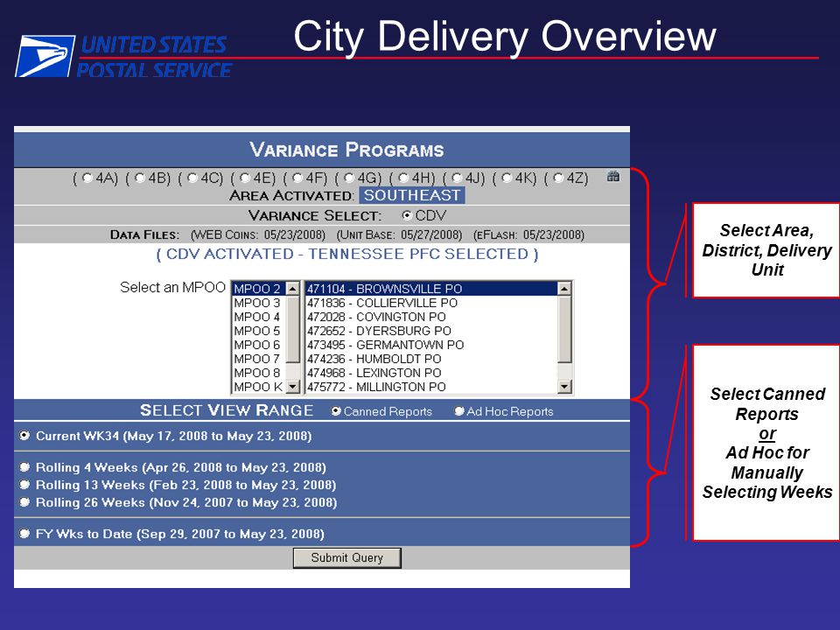Viewport: 840px width, 630px height.
Task: Select the 4B area radio button
Action: point(140,178)
